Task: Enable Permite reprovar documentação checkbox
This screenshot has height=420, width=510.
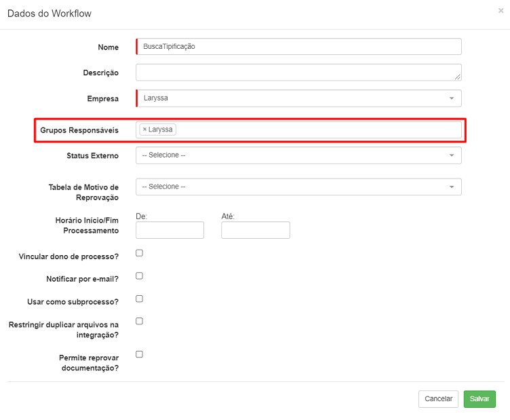Action: [x=139, y=354]
